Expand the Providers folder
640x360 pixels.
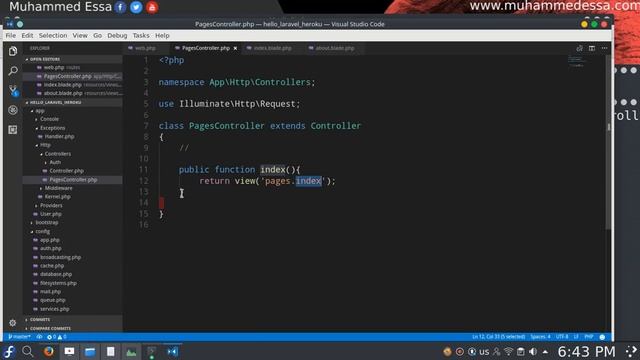point(51,205)
